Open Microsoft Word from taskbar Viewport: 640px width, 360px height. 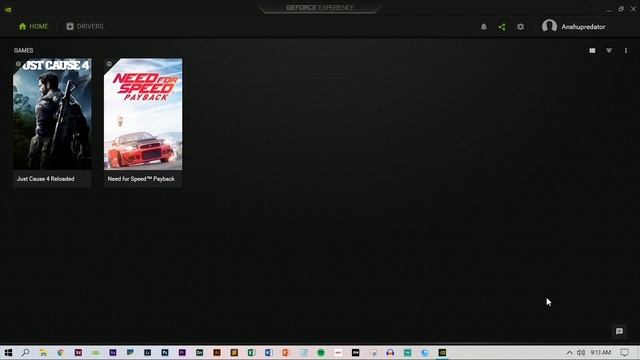pos(269,353)
